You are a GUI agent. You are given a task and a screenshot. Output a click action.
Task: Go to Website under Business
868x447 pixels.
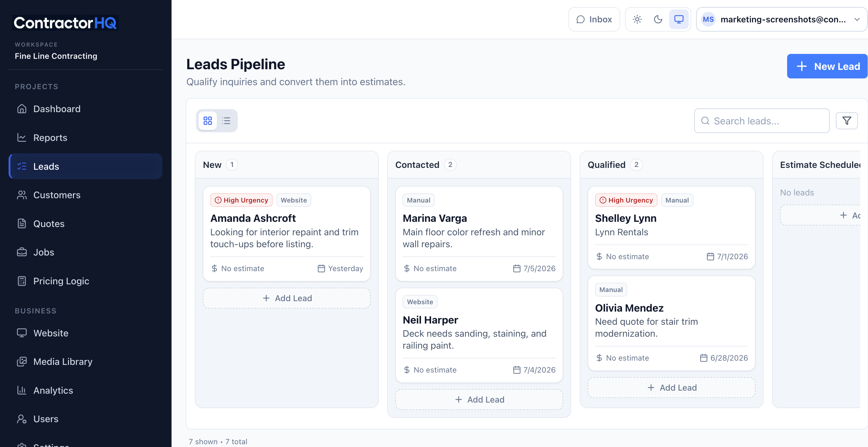85,333
